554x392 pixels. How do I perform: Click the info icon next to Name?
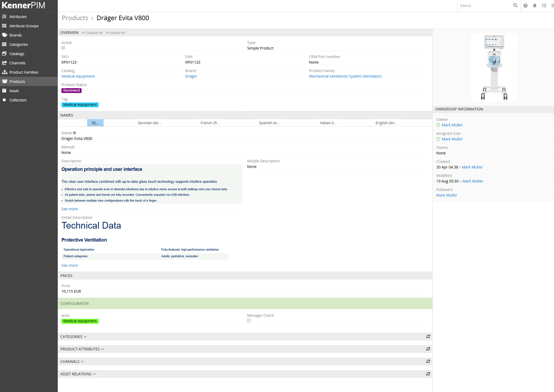74,133
